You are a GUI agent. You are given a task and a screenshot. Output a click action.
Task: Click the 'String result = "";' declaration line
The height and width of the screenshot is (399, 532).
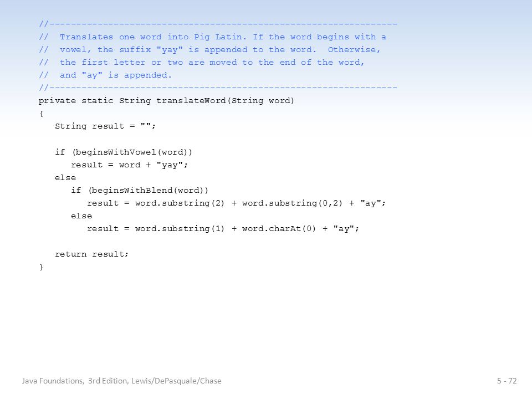[105, 126]
